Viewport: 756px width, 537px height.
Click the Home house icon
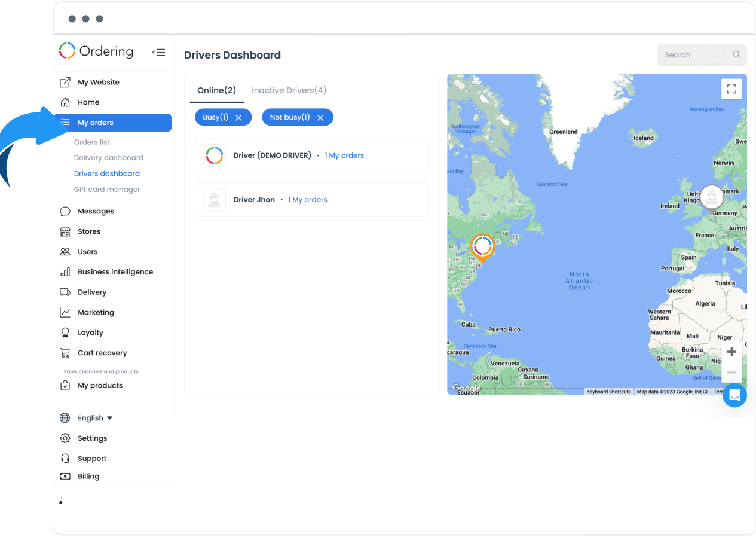pos(66,102)
